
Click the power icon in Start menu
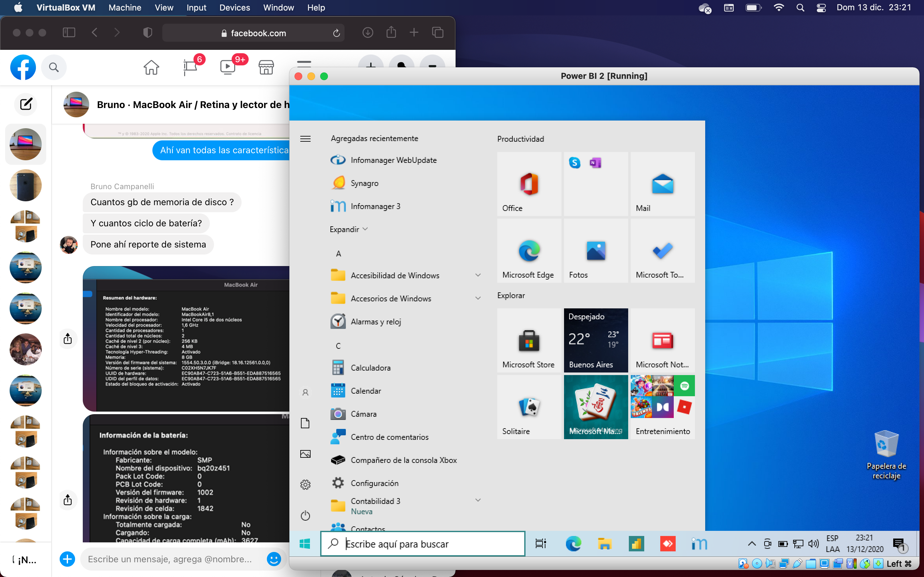click(305, 515)
